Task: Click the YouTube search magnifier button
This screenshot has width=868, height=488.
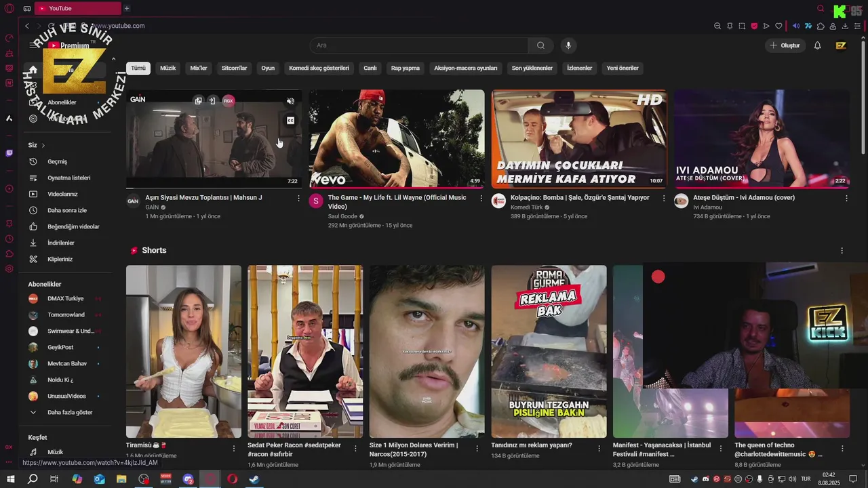Action: (540, 45)
